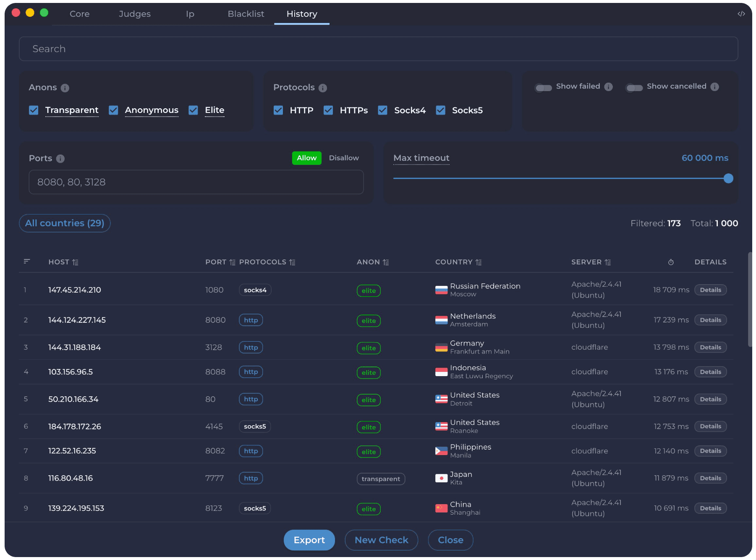
Task: Click the Max timeout slider handle
Action: (x=728, y=178)
